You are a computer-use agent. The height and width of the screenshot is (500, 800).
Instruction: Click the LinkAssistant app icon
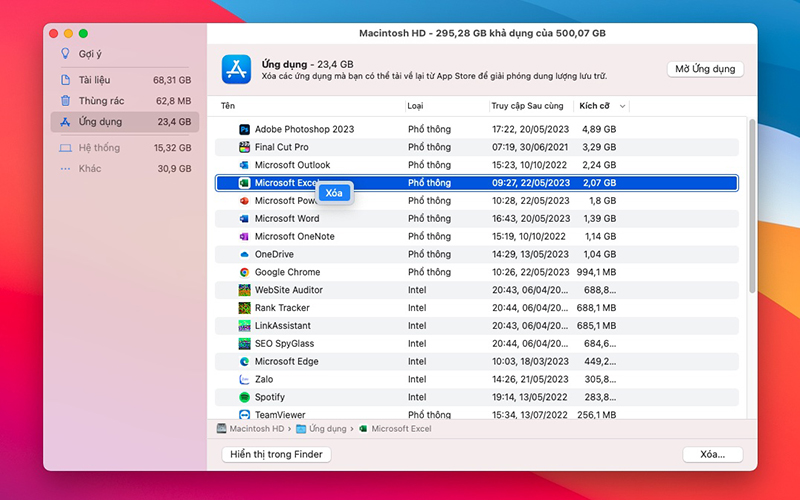tap(244, 326)
